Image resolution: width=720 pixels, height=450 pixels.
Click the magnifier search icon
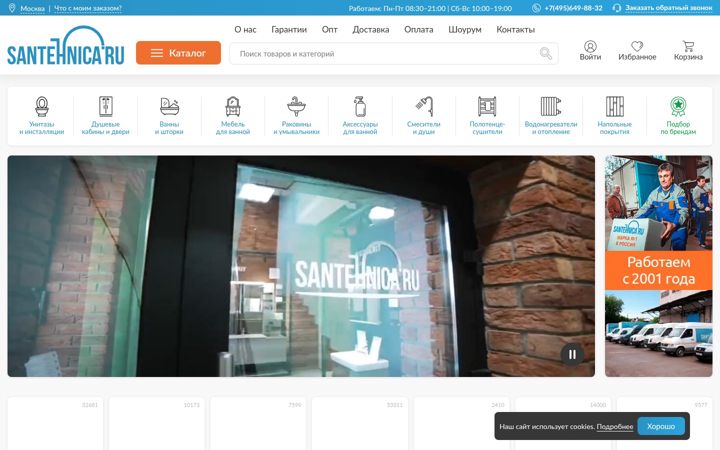[x=546, y=53]
